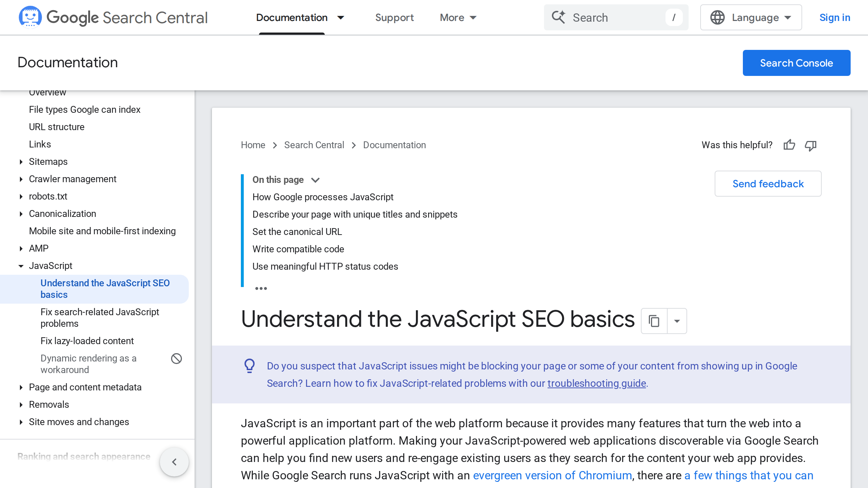868x488 pixels.
Task: Copy page using the copy icon button
Action: 654,321
